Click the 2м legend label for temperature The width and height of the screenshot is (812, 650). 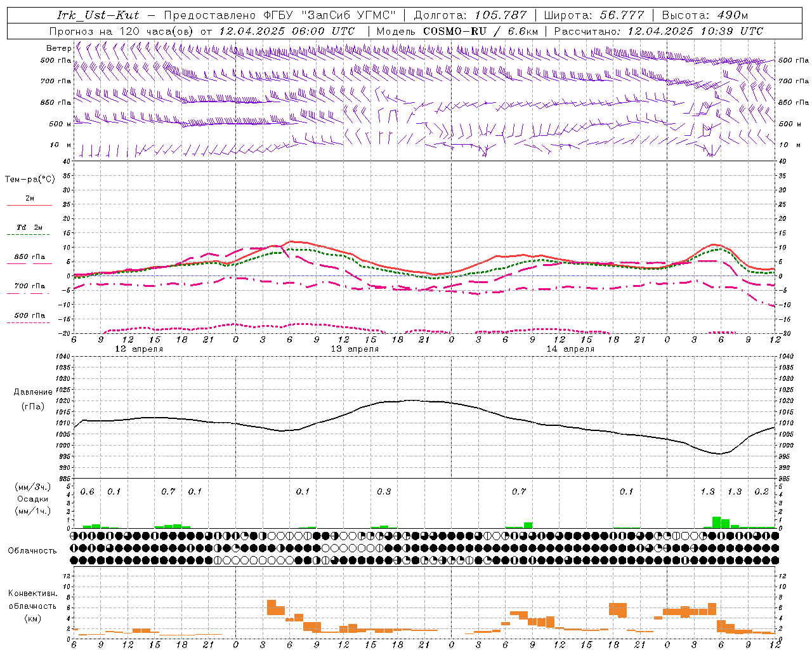[30, 198]
